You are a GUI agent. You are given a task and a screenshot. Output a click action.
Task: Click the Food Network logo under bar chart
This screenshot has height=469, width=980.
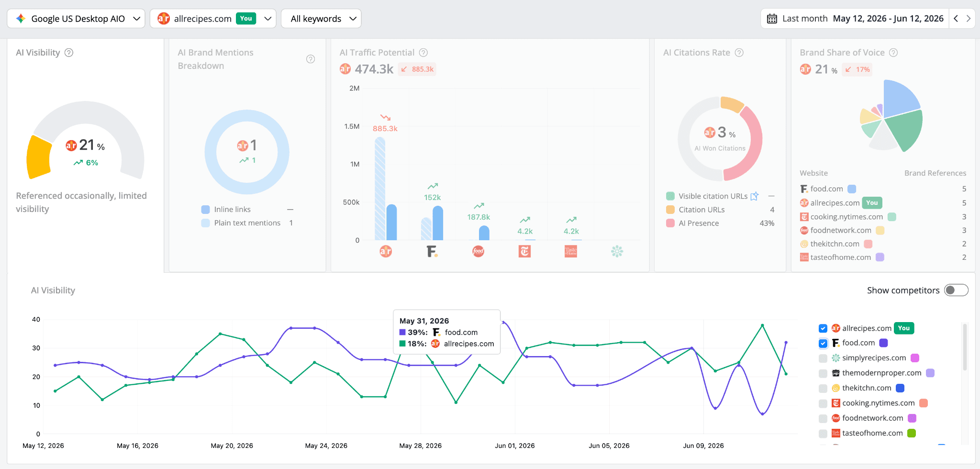click(478, 251)
